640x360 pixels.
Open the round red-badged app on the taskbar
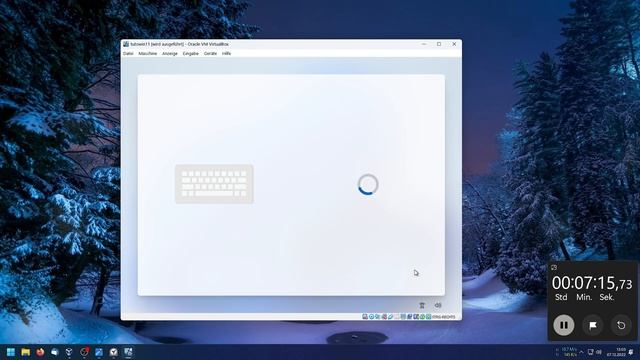tap(84, 352)
